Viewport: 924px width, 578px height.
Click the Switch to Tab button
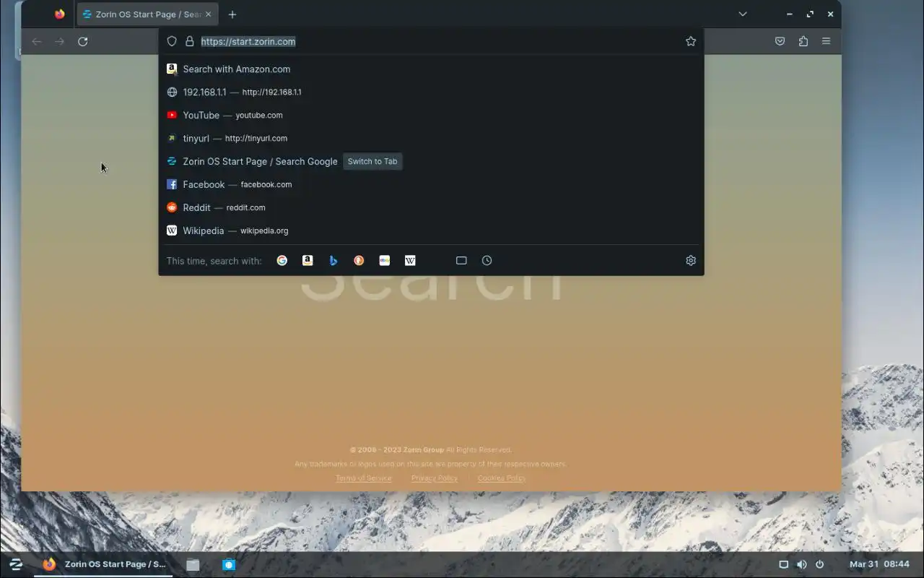point(372,161)
